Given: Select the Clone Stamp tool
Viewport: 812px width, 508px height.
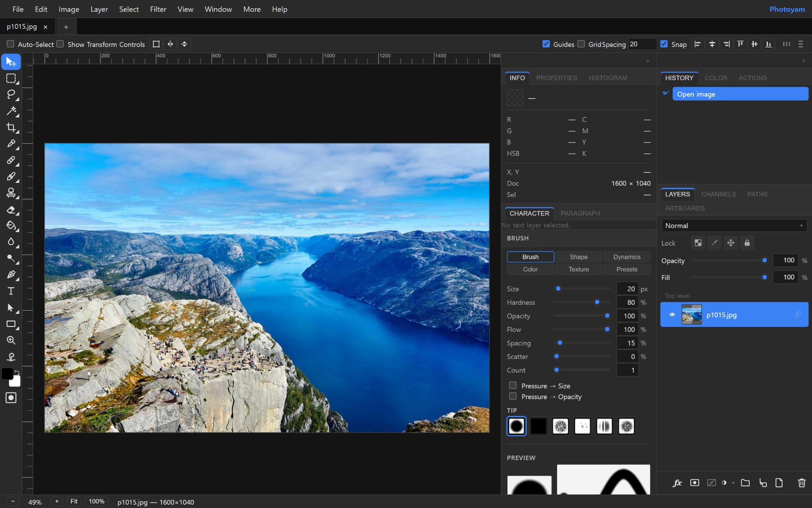Looking at the screenshot, I should [11, 193].
